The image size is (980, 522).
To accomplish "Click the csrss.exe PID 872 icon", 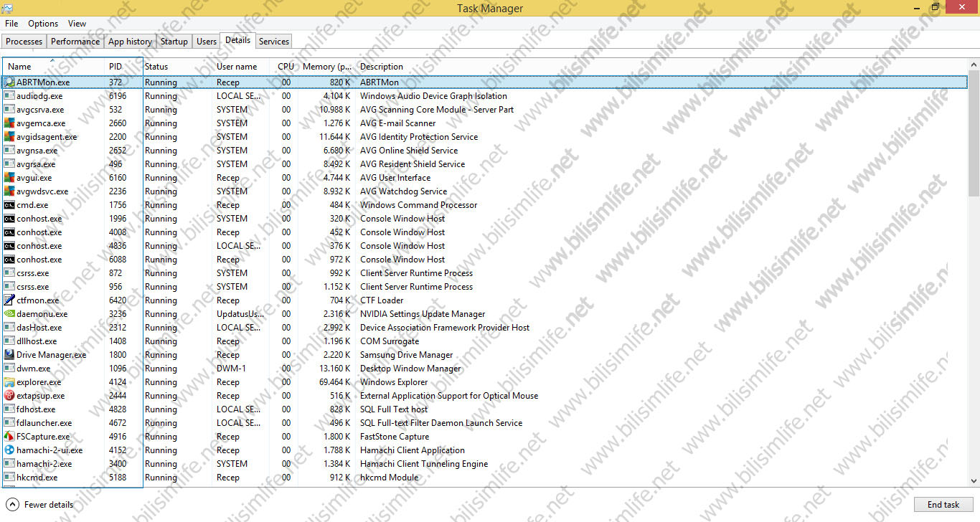I will click(x=9, y=273).
